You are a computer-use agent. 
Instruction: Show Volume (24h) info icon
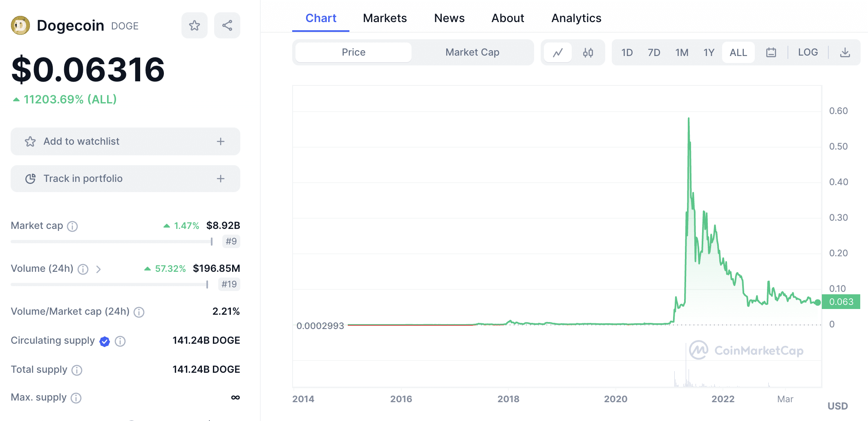(83, 269)
